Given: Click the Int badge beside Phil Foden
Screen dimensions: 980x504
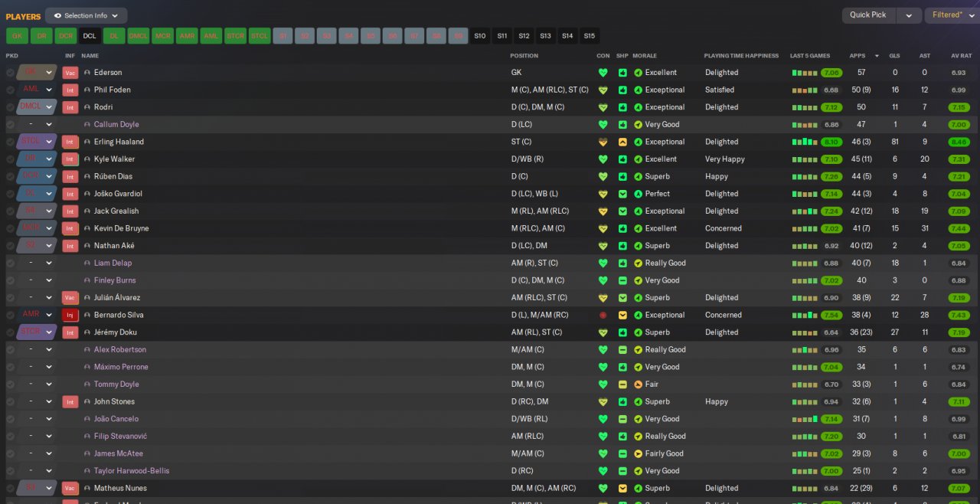Looking at the screenshot, I should (x=70, y=90).
